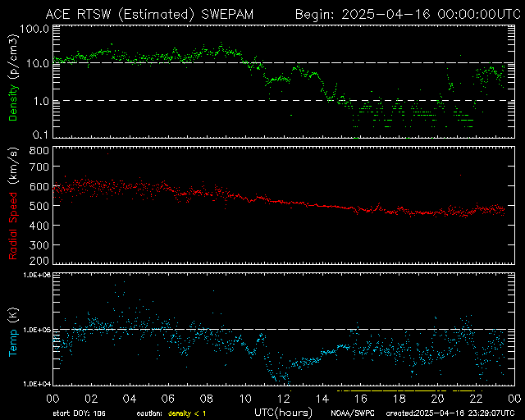Click the density axis value '10.0'
525x420 pixels.
pyautogui.click(x=38, y=63)
